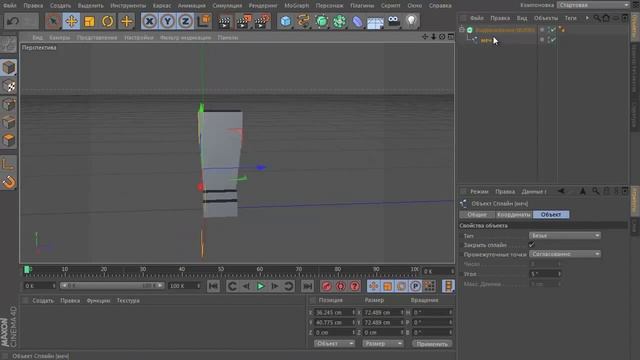Open the floor environment icon

coord(375,22)
